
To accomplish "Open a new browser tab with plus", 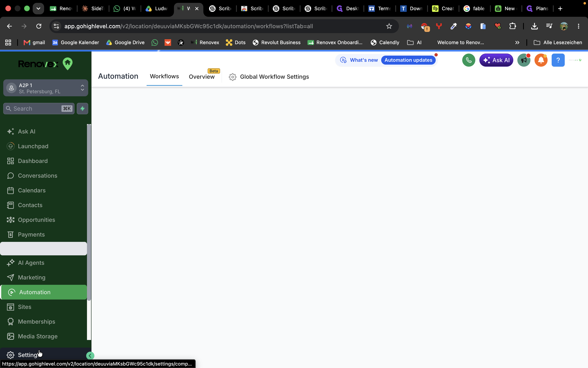I will point(560,9).
